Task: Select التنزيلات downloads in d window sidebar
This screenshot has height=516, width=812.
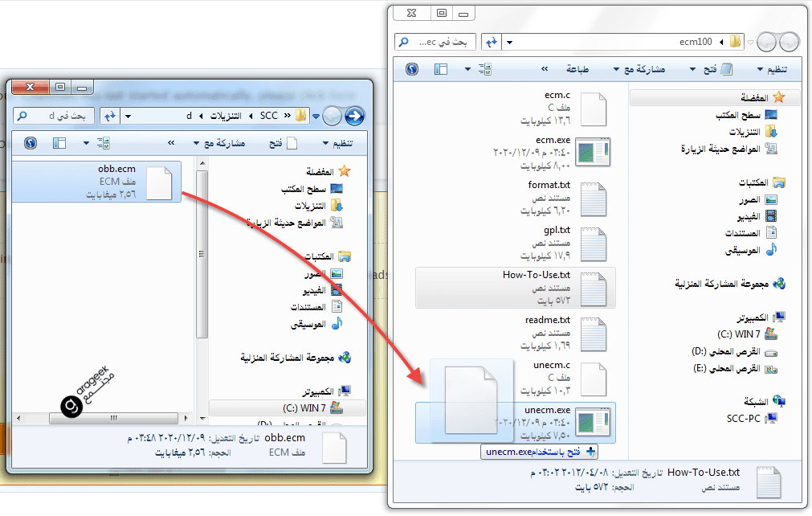Action: click(310, 207)
